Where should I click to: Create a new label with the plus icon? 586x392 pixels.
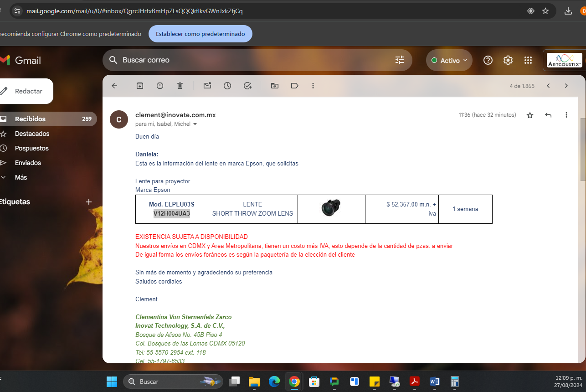point(89,202)
